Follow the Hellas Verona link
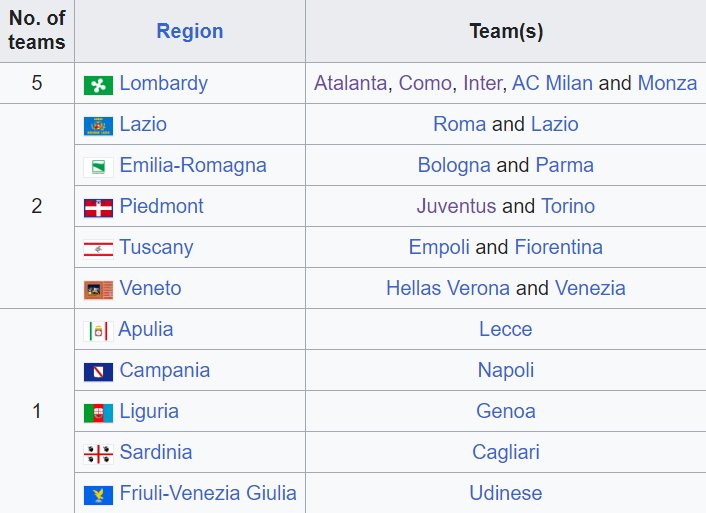706x513 pixels. 448,288
